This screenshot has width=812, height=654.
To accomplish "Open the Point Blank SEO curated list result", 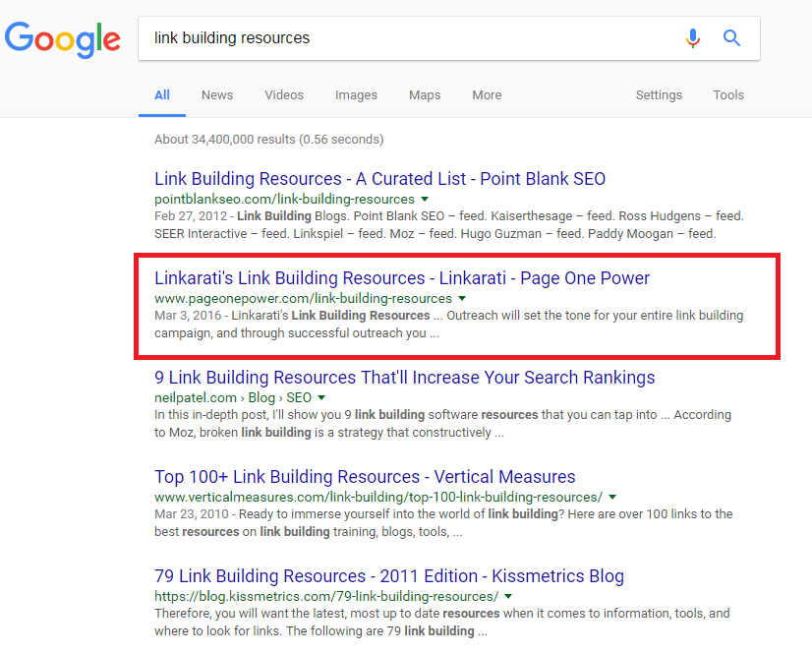I will point(378,180).
